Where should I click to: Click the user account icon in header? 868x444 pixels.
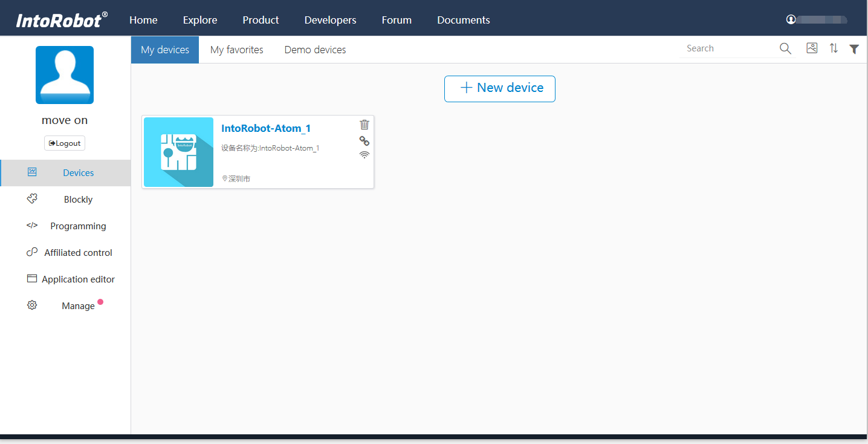791,19
